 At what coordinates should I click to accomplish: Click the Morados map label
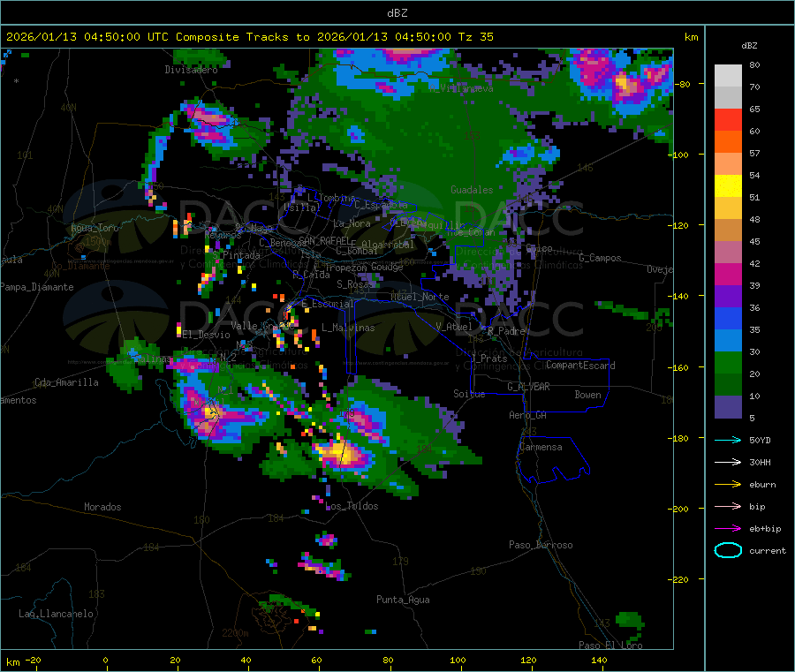click(102, 507)
